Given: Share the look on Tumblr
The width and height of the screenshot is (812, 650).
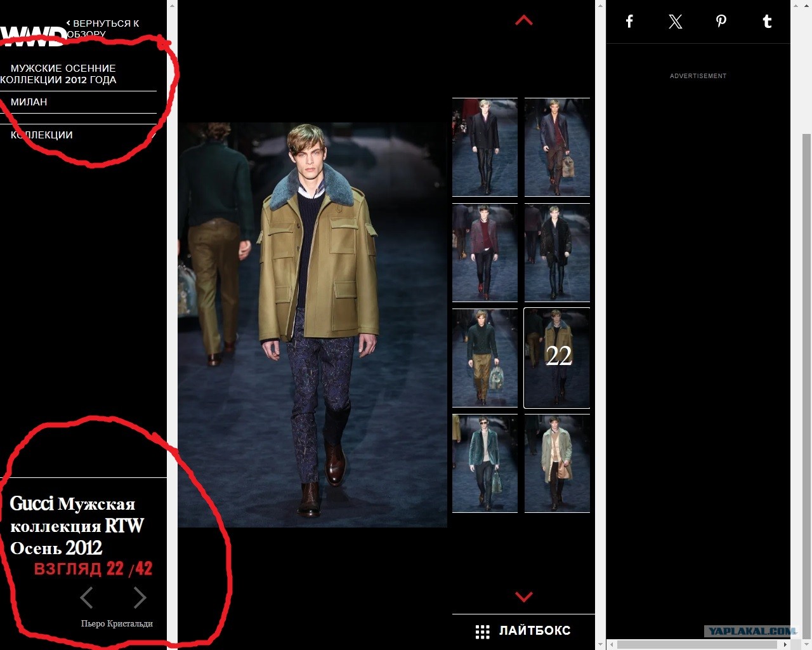Looking at the screenshot, I should [x=767, y=22].
